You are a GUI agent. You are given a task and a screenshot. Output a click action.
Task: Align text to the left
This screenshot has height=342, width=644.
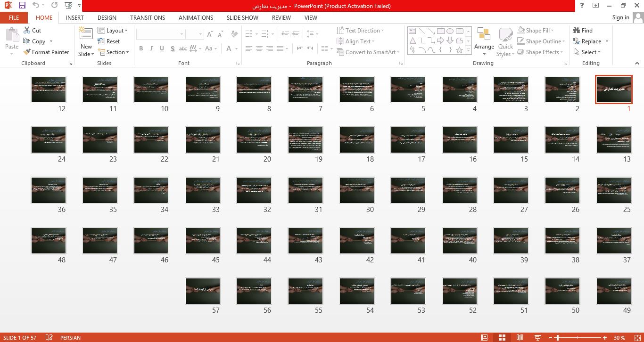click(x=248, y=49)
